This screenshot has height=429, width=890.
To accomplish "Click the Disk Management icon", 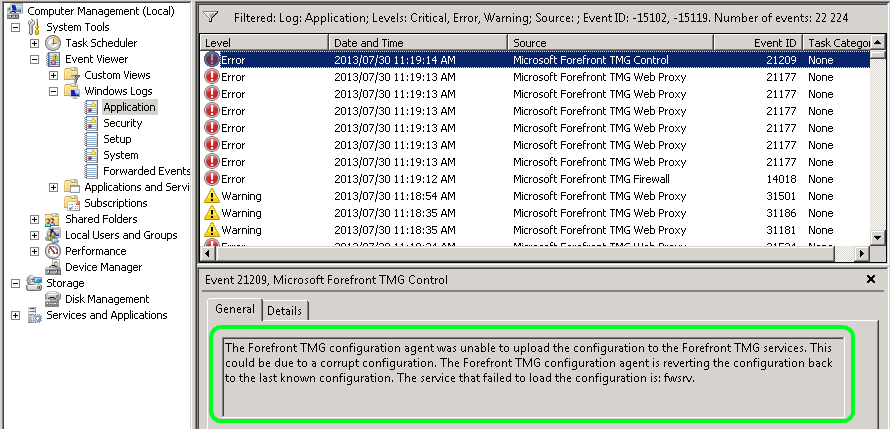I will click(x=53, y=299).
